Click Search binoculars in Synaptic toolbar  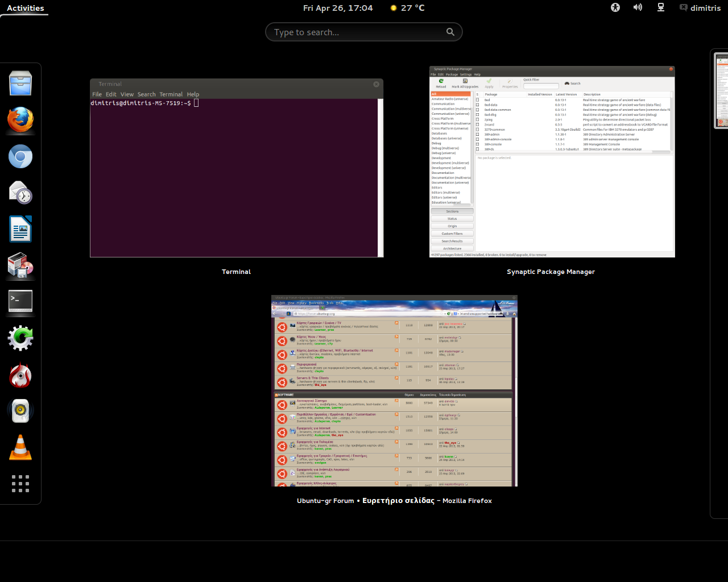tap(572, 84)
